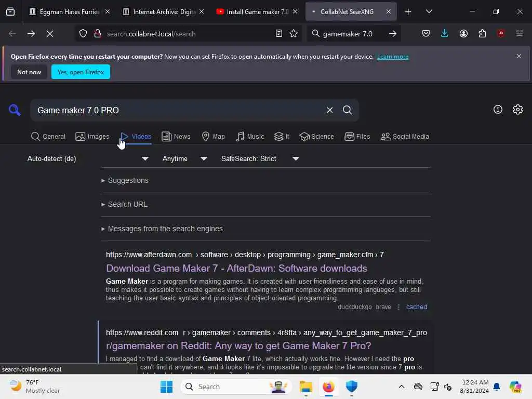This screenshot has width=532, height=399.
Task: Open tracking protection shield icon in address bar
Action: point(83,34)
